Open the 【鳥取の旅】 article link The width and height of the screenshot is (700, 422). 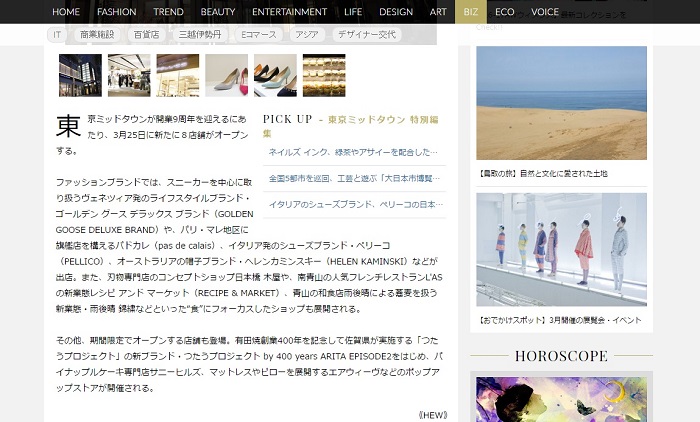[x=542, y=174]
